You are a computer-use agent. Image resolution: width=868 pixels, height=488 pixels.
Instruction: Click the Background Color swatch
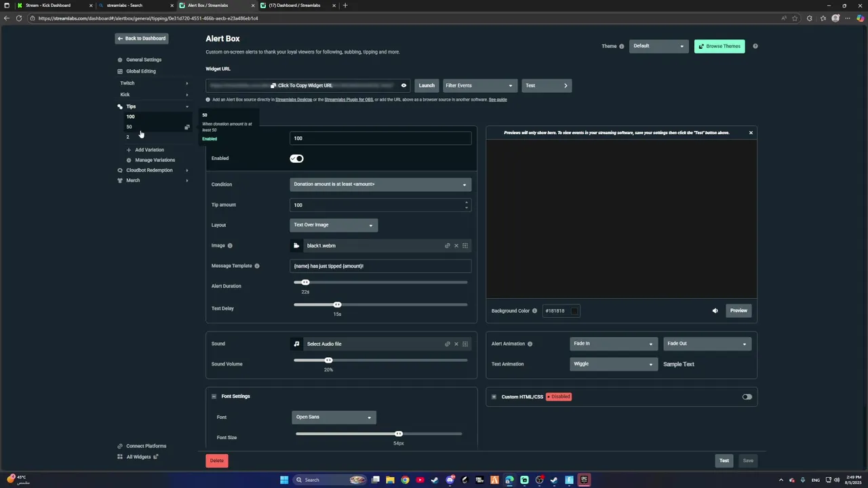click(x=574, y=311)
